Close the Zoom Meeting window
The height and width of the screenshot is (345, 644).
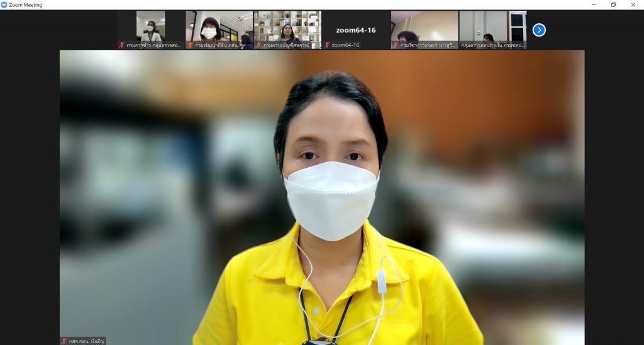[633, 5]
